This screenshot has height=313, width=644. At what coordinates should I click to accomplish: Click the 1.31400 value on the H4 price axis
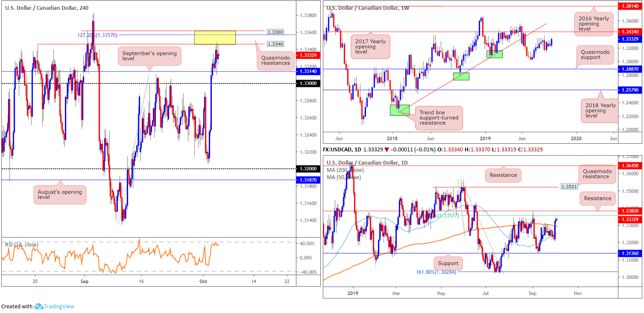(308, 220)
